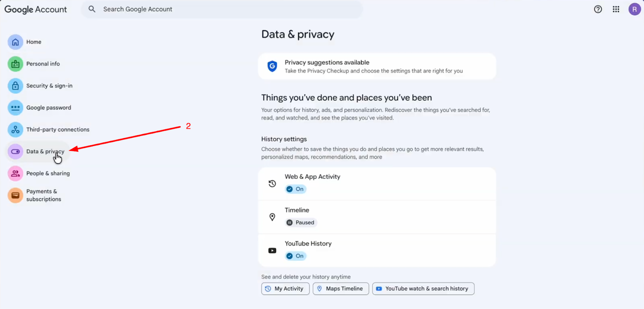644x309 pixels.
Task: Click the Web & App Activity On status
Action: coord(295,189)
